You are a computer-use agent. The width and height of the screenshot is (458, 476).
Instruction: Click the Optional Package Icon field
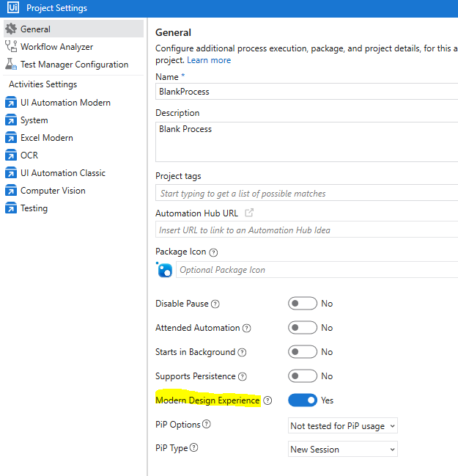coord(317,270)
